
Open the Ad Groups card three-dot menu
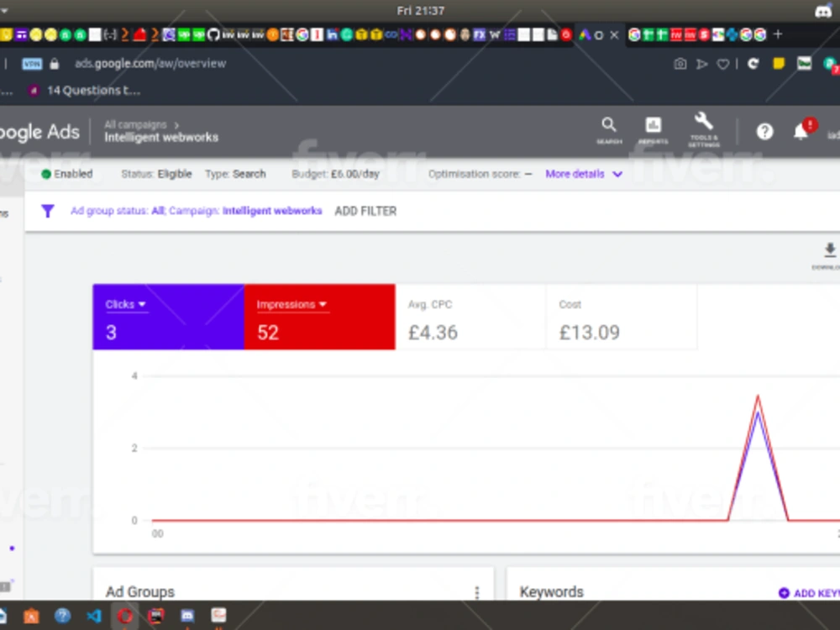click(x=477, y=592)
